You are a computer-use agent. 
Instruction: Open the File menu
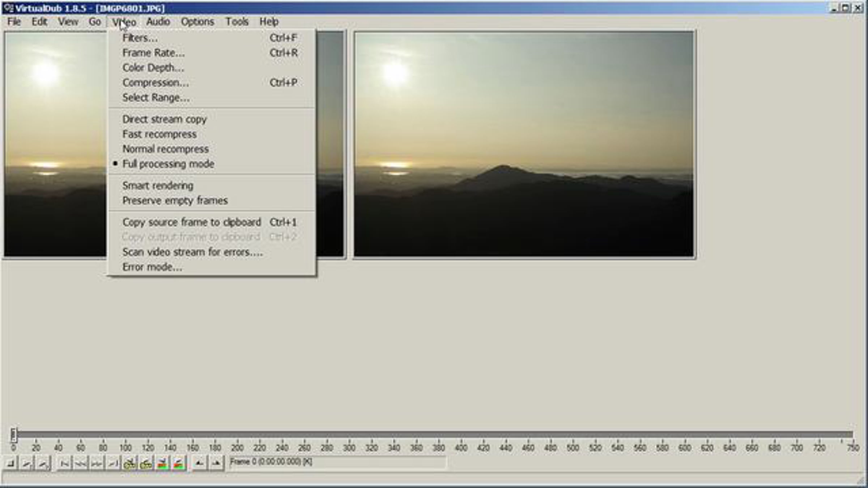point(14,22)
